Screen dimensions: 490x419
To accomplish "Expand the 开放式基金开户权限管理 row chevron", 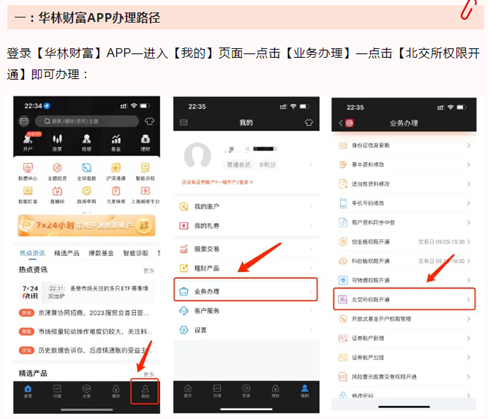I will click(x=468, y=319).
